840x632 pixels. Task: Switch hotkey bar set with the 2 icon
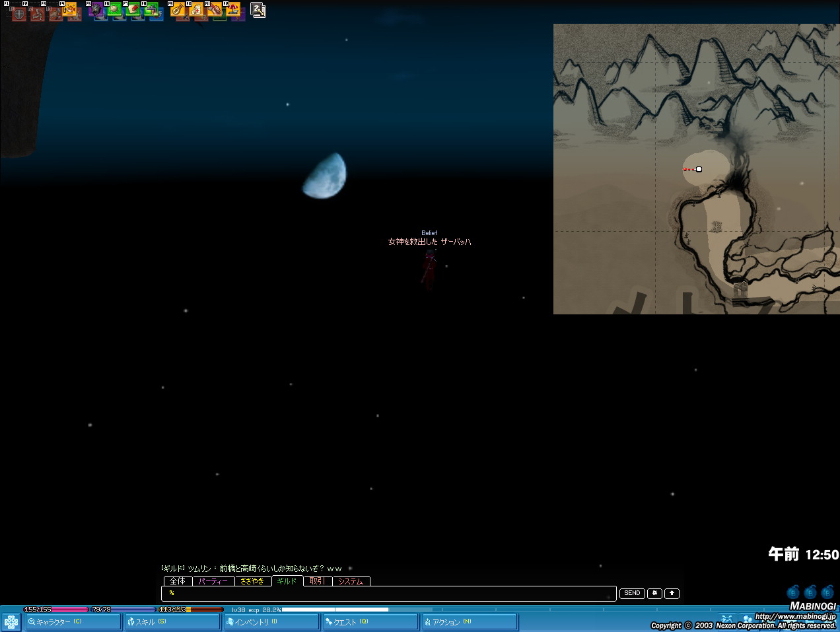pyautogui.click(x=258, y=10)
